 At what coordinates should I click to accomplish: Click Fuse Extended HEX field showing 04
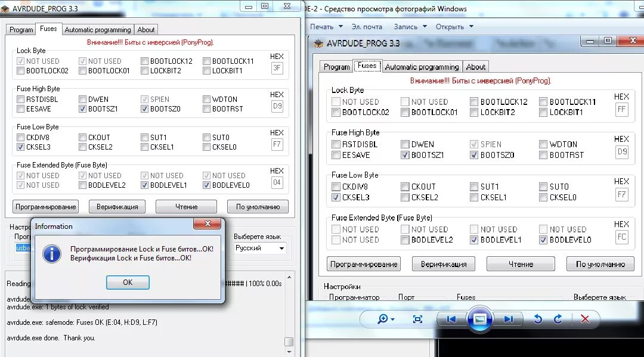click(277, 182)
